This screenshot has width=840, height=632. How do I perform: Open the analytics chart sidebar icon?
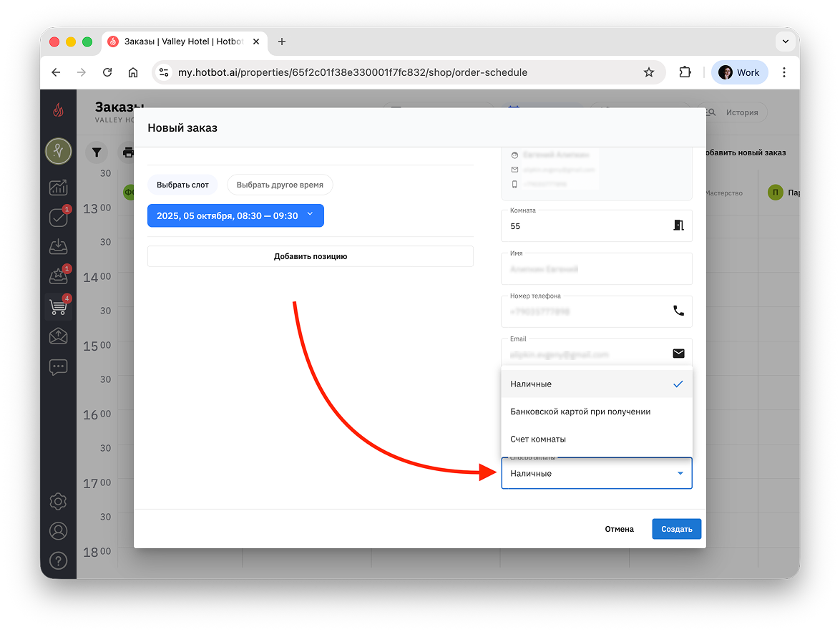(x=59, y=187)
